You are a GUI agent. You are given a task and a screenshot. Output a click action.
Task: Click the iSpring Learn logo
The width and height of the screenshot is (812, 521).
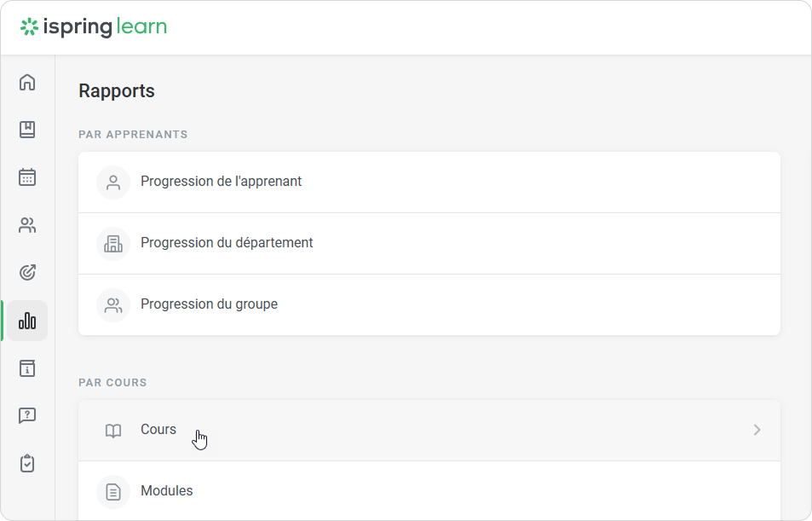point(94,27)
